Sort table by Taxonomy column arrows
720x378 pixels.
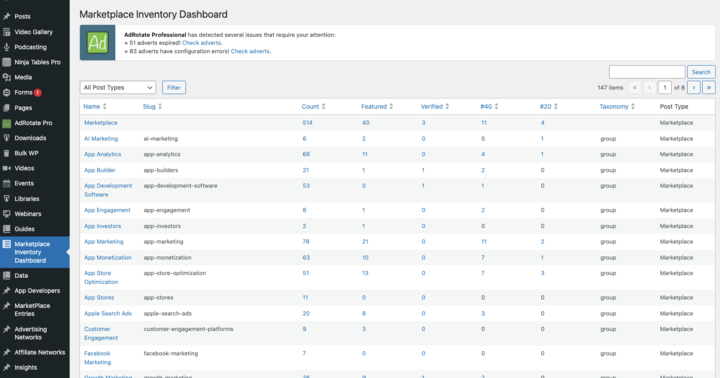(633, 107)
